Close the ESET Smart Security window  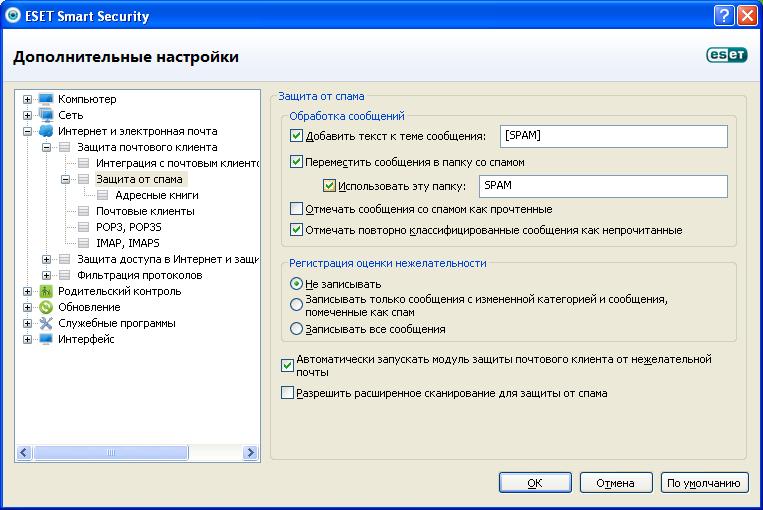pos(746,16)
